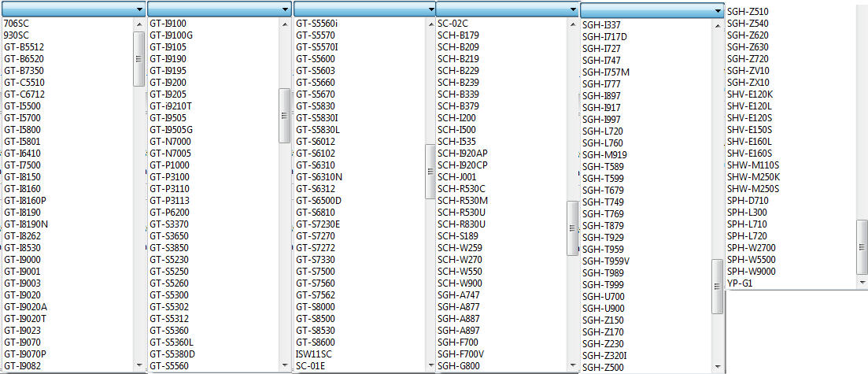Select the SC-01E entry

(x=309, y=365)
